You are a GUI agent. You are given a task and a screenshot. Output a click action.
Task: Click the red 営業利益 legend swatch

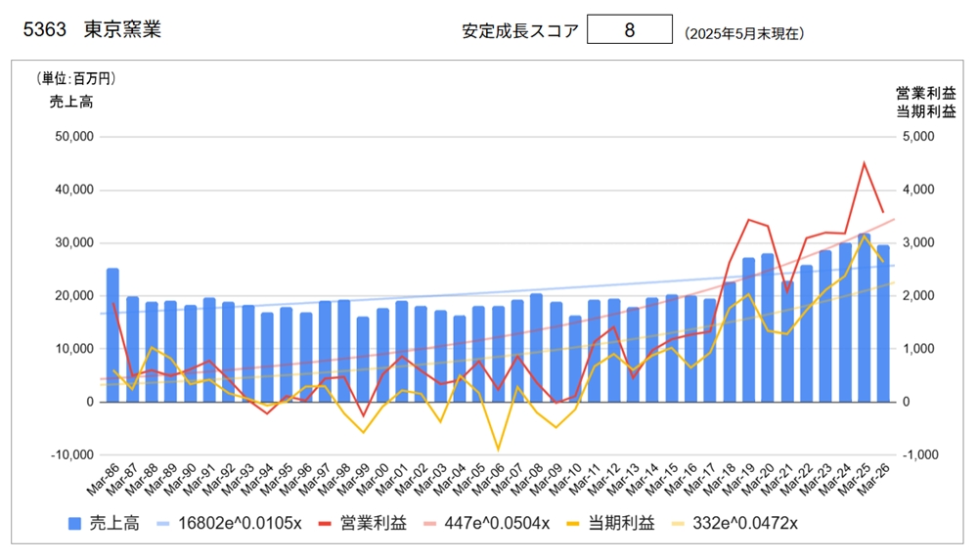click(325, 523)
